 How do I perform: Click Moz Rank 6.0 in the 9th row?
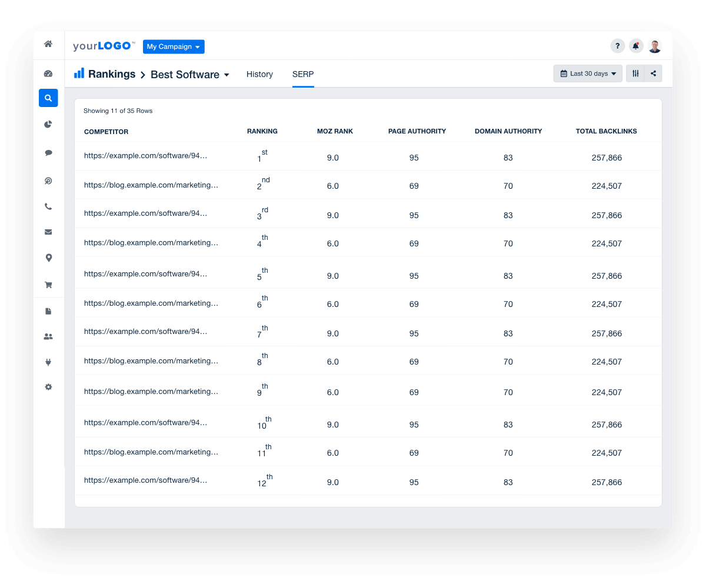pyautogui.click(x=333, y=392)
